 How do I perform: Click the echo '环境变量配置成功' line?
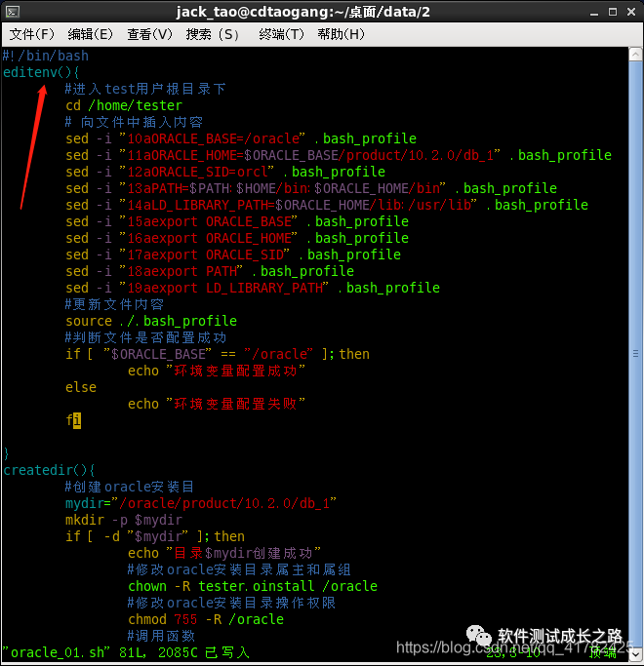(x=217, y=371)
